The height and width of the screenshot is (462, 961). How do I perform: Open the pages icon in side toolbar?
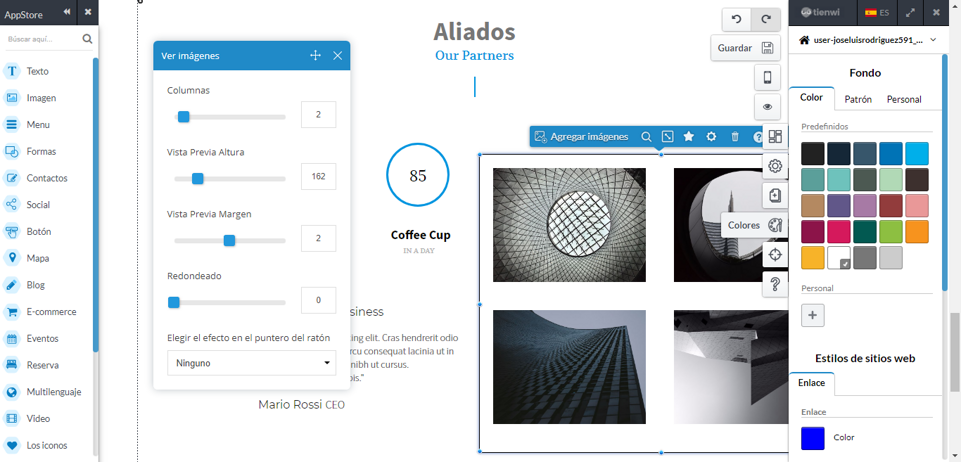click(775, 195)
